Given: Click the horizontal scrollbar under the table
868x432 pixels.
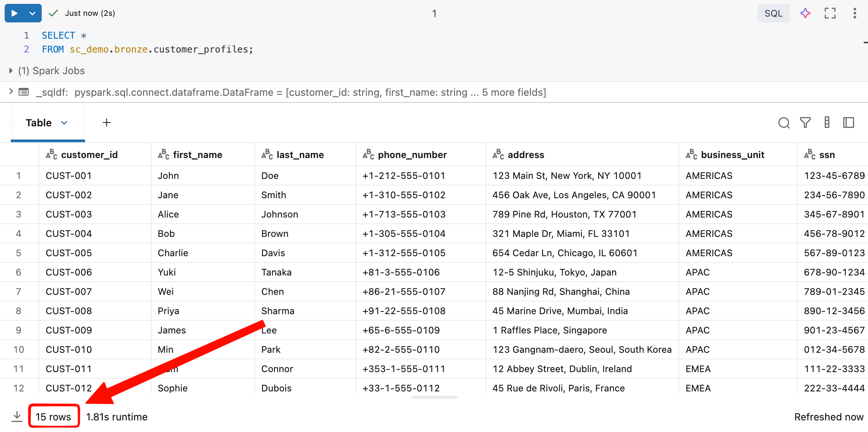Looking at the screenshot, I should [x=434, y=397].
